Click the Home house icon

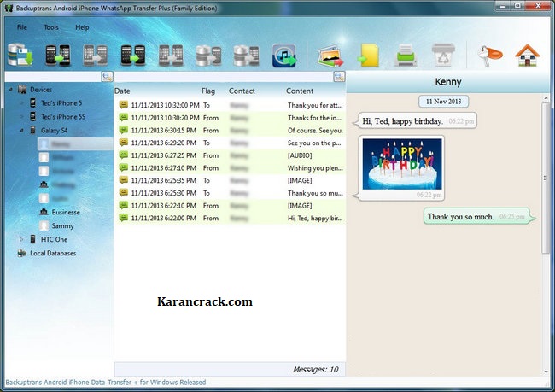pos(527,56)
